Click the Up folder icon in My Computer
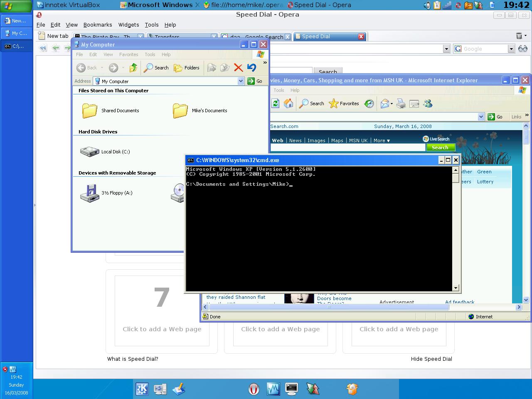This screenshot has height=399, width=532. point(133,68)
